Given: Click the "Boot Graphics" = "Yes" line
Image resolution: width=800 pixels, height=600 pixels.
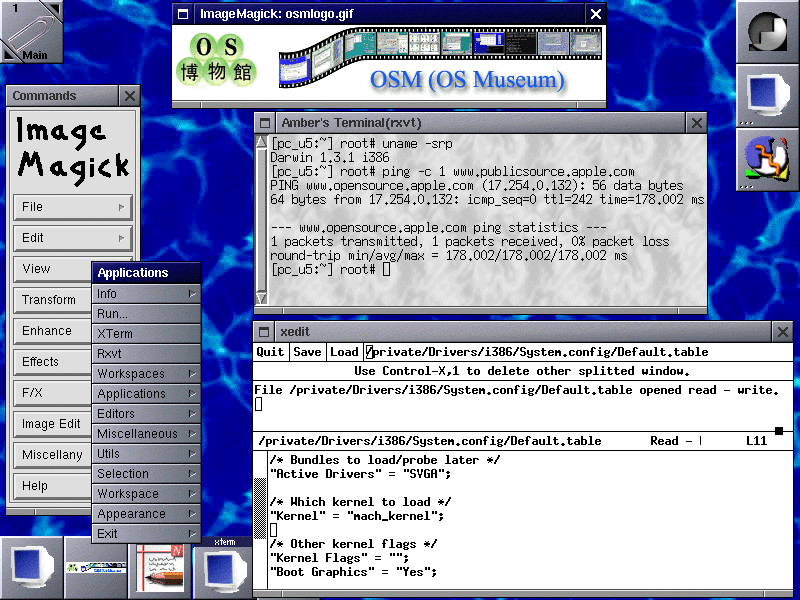Looking at the screenshot, I should tap(354, 572).
